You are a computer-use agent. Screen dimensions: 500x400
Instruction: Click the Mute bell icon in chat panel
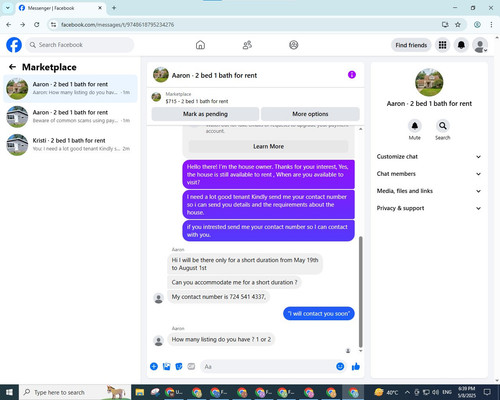415,126
